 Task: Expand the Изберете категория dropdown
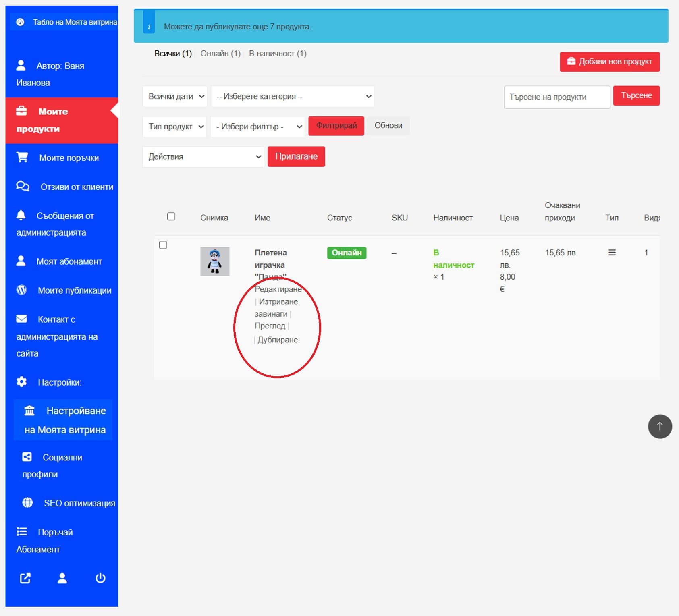click(x=293, y=96)
